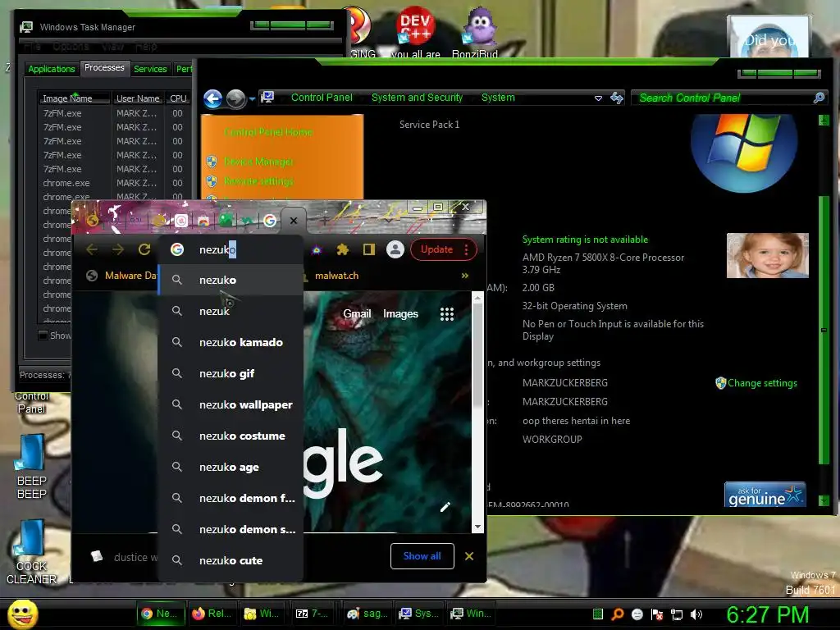Sort processes by User Name column
Screen dimensions: 840x630
(138, 98)
